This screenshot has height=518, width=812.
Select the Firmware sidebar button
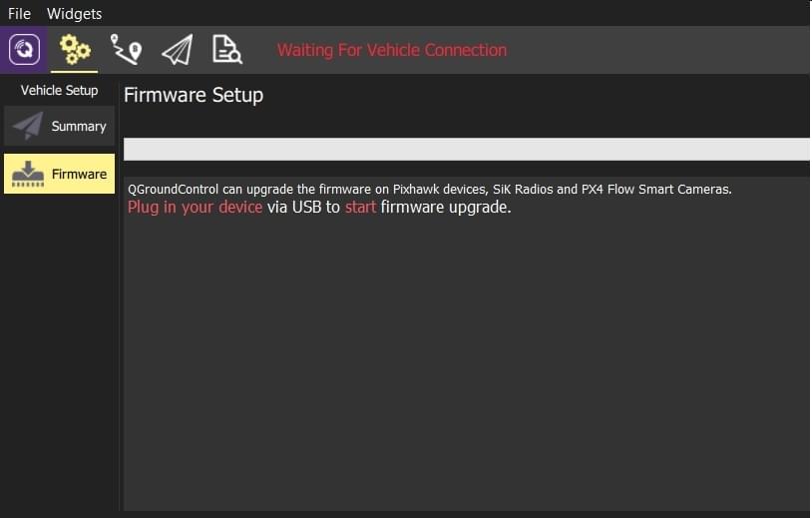[x=59, y=174]
